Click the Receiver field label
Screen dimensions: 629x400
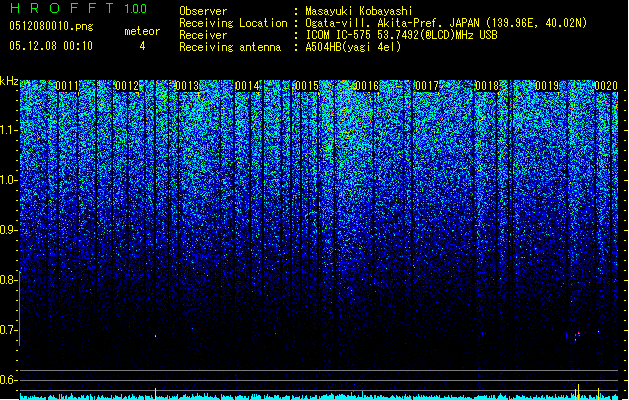pos(203,35)
